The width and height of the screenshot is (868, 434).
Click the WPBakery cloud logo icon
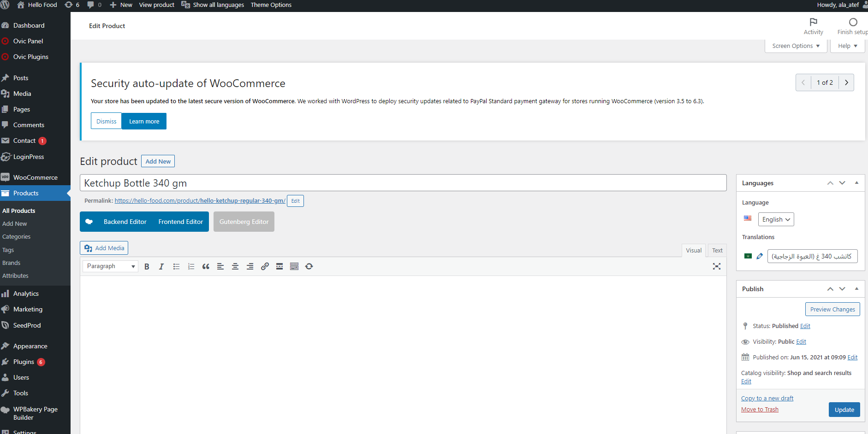click(89, 222)
